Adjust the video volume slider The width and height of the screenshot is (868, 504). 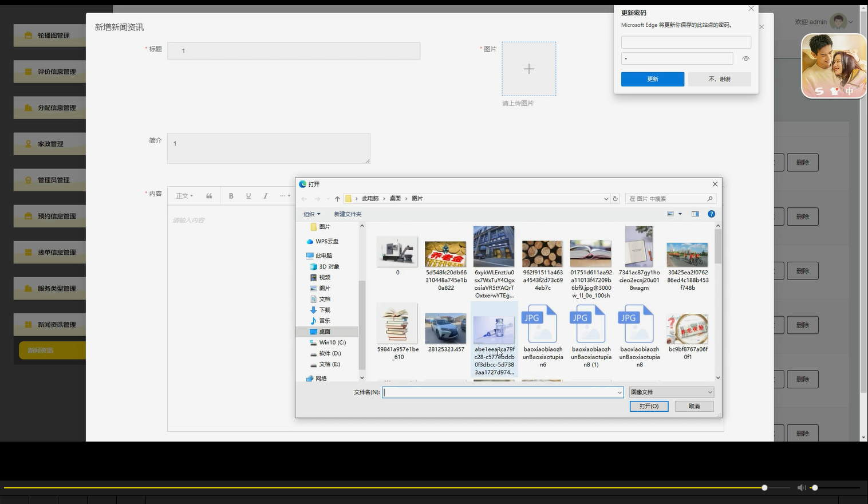(x=835, y=487)
